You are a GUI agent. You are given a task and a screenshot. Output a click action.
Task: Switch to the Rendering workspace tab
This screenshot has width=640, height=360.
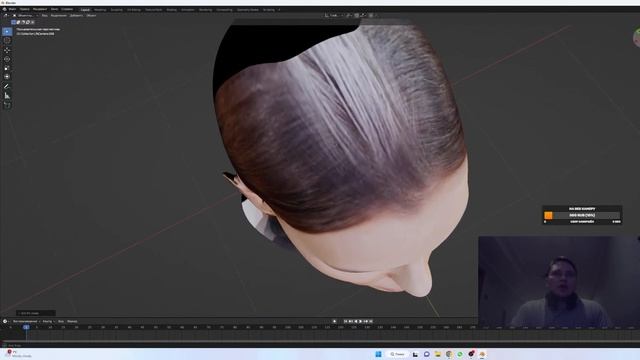point(206,9)
